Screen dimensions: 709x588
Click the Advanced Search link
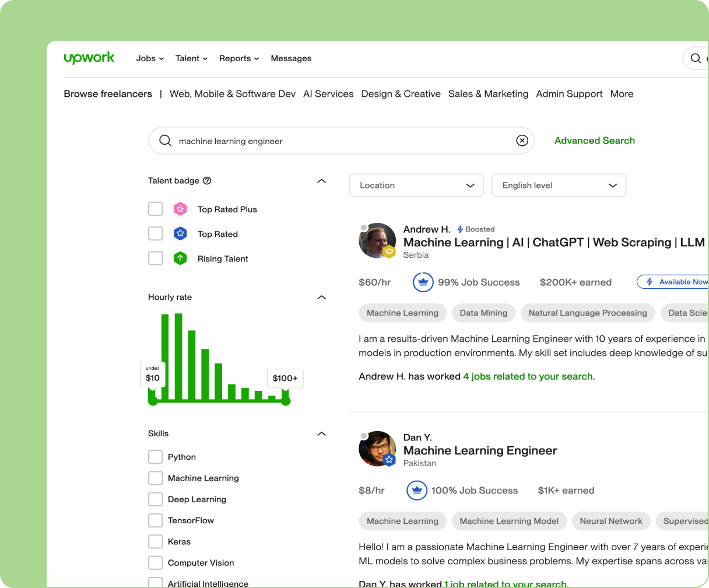pos(595,141)
